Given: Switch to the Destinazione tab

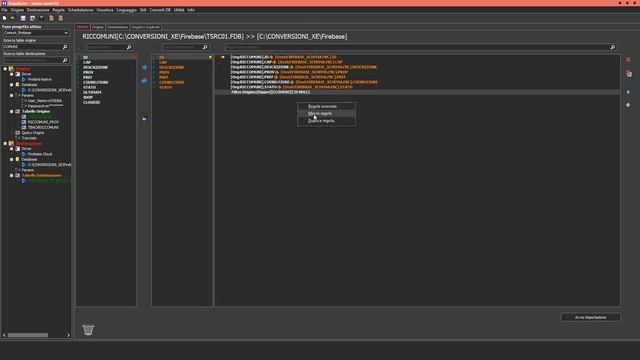Looking at the screenshot, I should (x=118, y=27).
